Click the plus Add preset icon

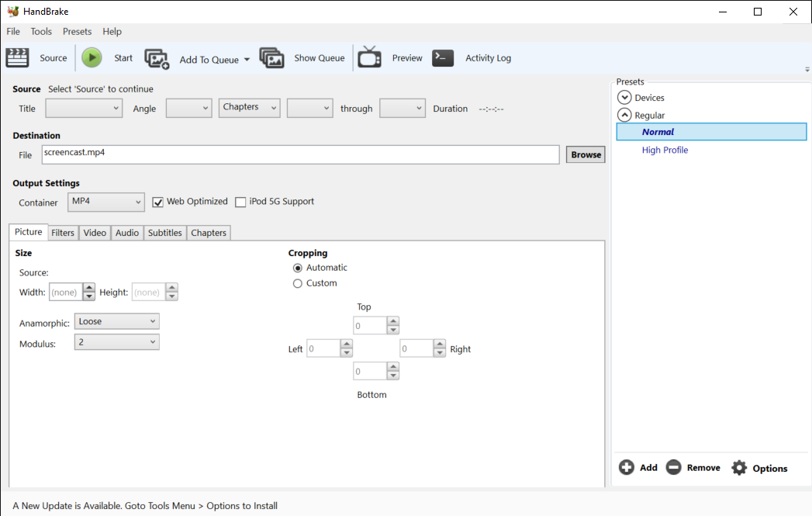pyautogui.click(x=626, y=467)
